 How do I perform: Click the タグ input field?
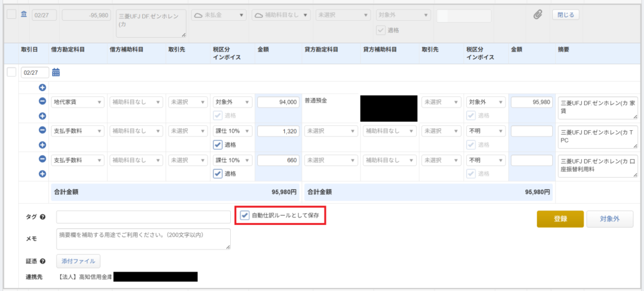pyautogui.click(x=143, y=217)
